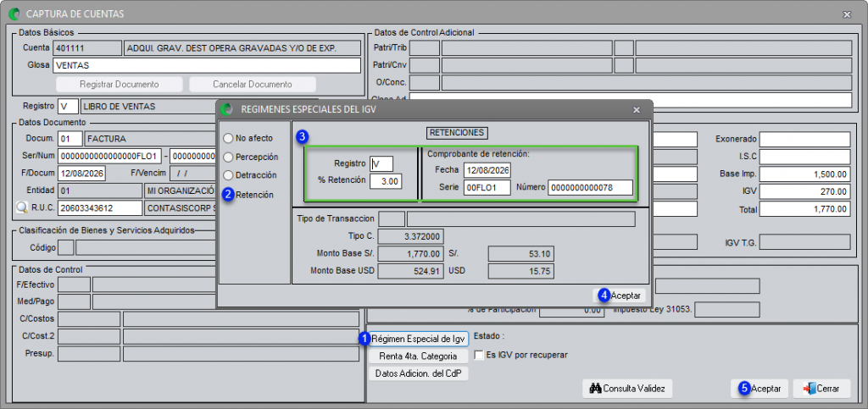
Task: Click the Serie field 00FLO1
Action: (x=487, y=188)
